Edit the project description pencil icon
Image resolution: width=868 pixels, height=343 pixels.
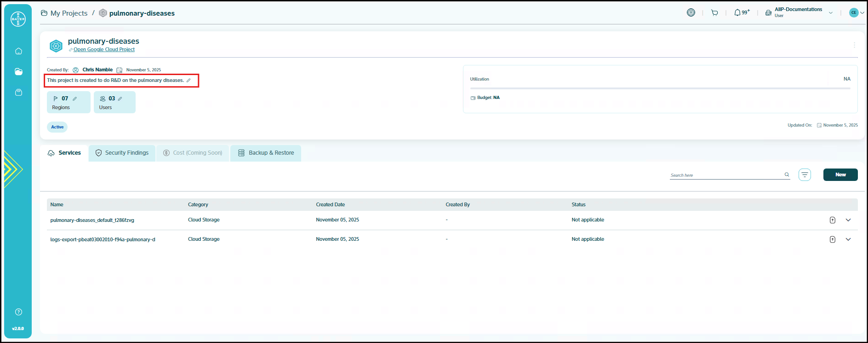coord(188,81)
